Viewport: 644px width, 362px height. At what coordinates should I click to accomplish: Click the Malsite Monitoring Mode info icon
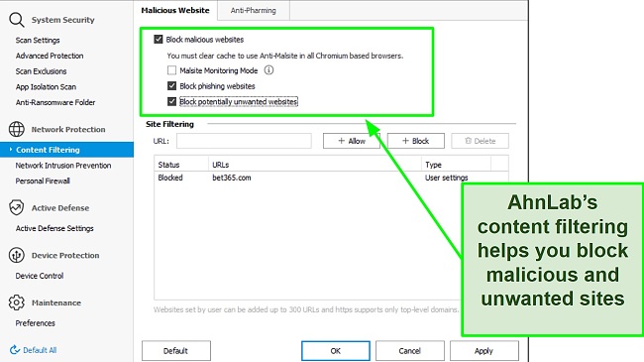pyautogui.click(x=268, y=70)
